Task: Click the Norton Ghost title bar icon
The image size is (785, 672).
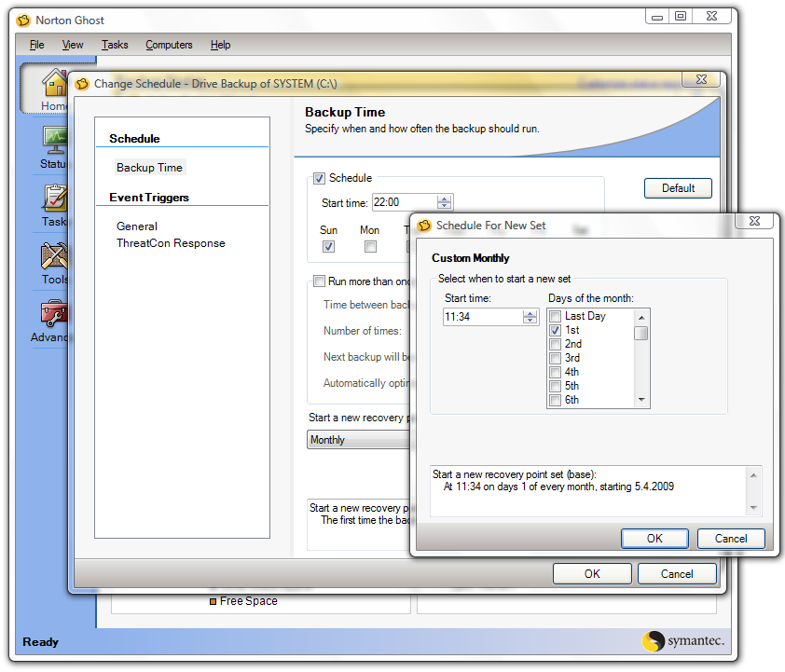Action: tap(23, 21)
